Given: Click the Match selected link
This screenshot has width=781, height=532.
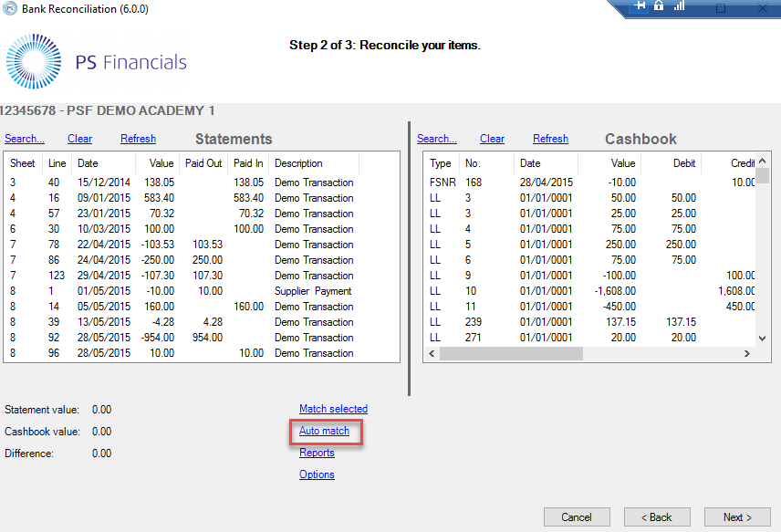Looking at the screenshot, I should [333, 409].
